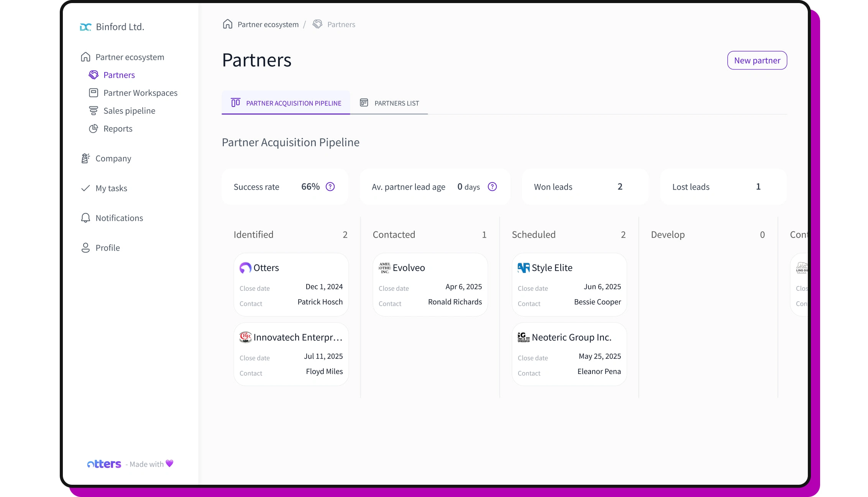
Task: Open Partner ecosystem from the breadcrumb
Action: tap(267, 24)
